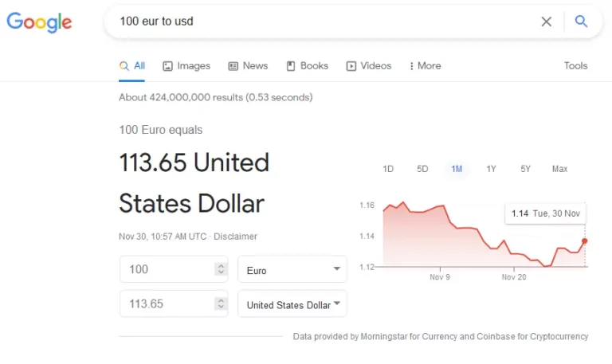Viewport: 612px width, 364px height.
Task: Expand the United States Dollar dropdown
Action: point(292,303)
